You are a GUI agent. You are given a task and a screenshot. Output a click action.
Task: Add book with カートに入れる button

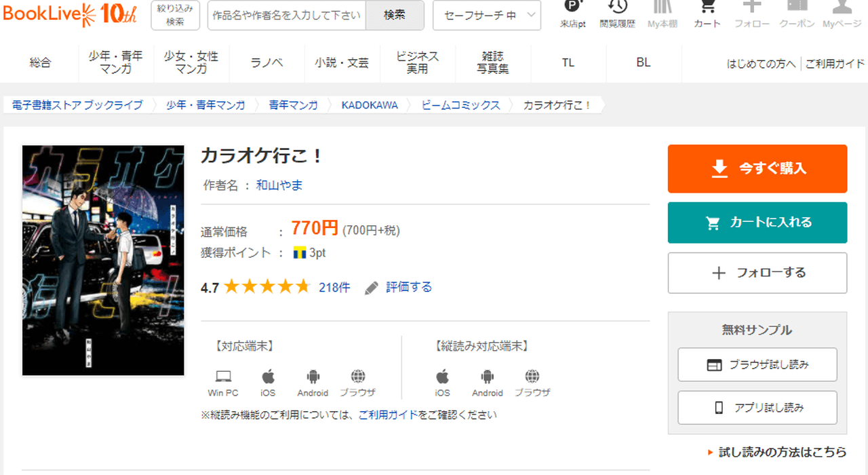click(x=757, y=223)
